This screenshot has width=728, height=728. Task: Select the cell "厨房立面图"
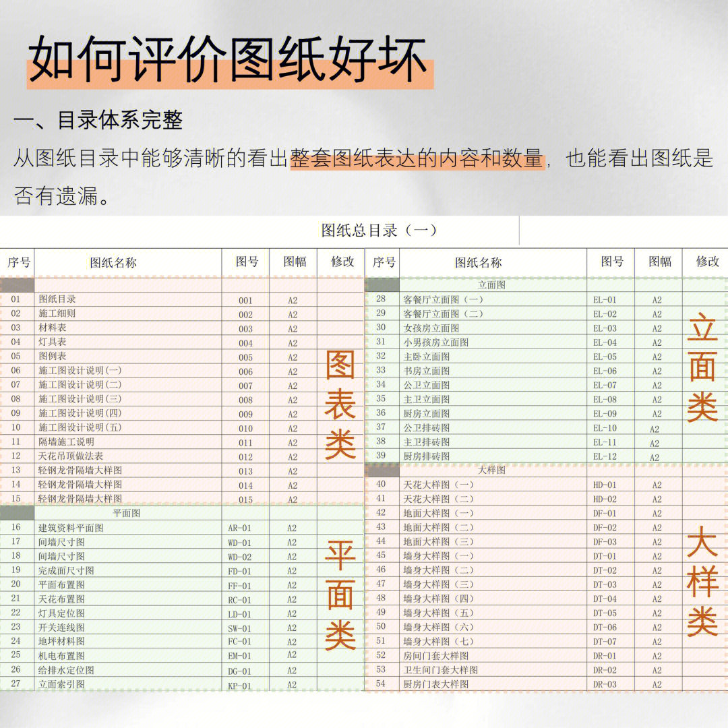point(427,414)
